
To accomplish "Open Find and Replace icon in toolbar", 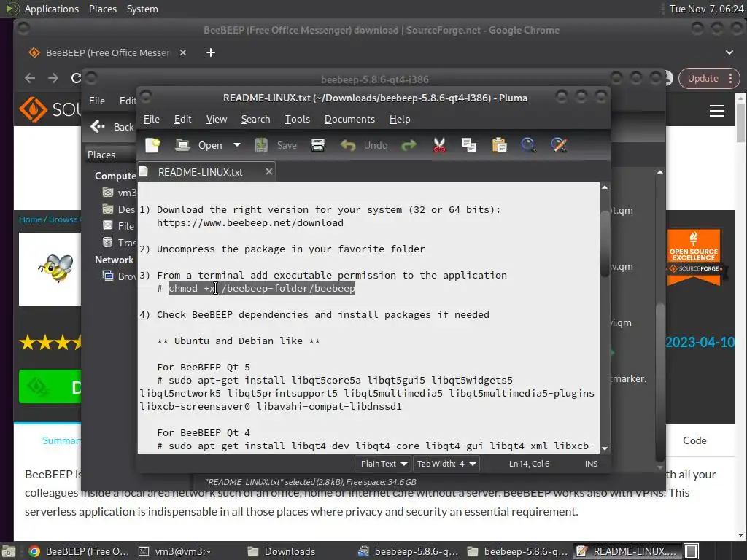I will coord(559,145).
